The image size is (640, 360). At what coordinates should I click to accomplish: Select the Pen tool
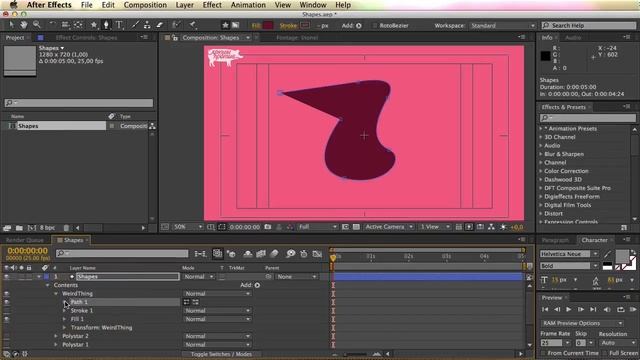pos(106,25)
